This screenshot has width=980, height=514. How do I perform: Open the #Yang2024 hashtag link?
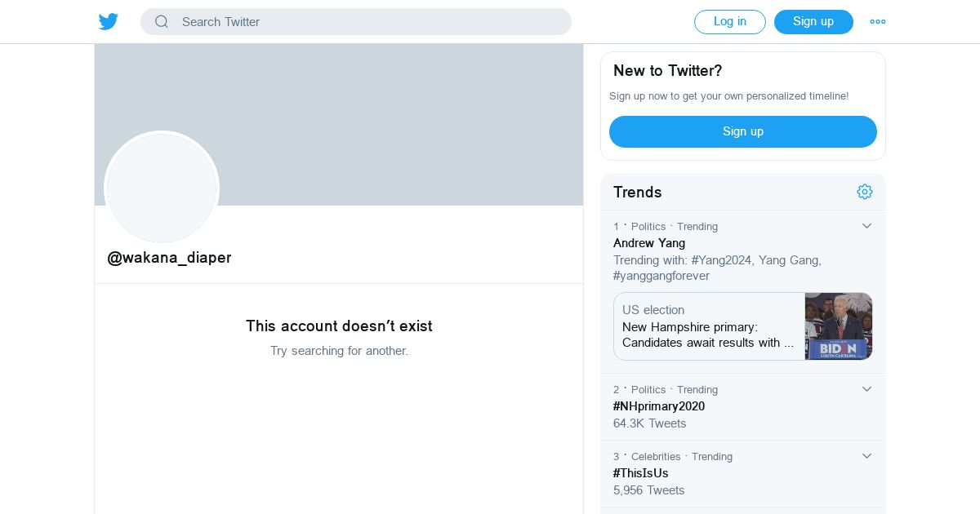tap(721, 260)
